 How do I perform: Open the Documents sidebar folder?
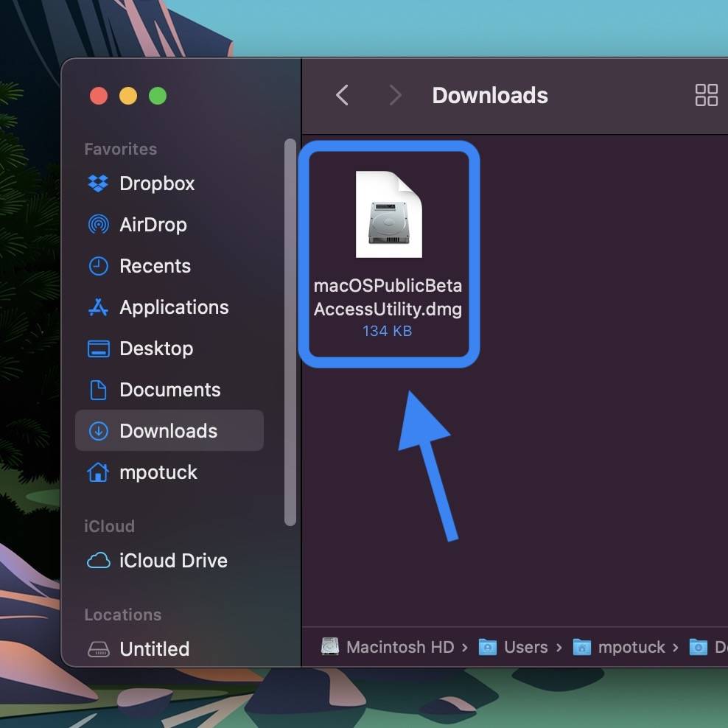pos(170,390)
